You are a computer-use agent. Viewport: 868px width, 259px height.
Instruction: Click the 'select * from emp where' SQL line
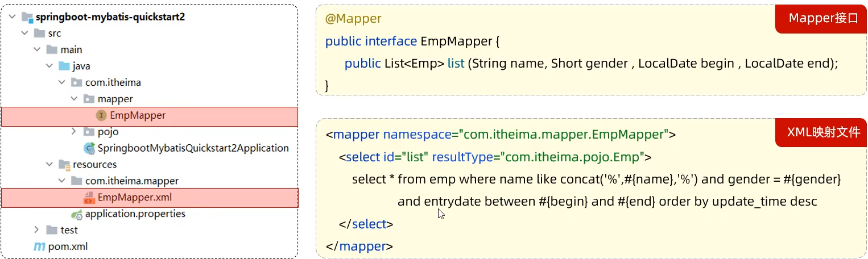tap(596, 179)
